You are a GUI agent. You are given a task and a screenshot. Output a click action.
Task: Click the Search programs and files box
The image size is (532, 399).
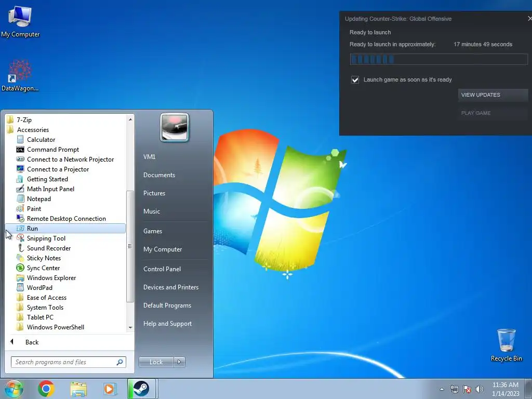[x=68, y=362]
